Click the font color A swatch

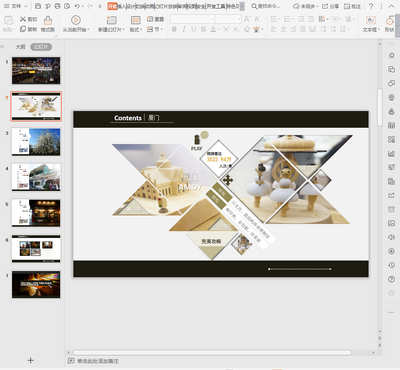213,29
